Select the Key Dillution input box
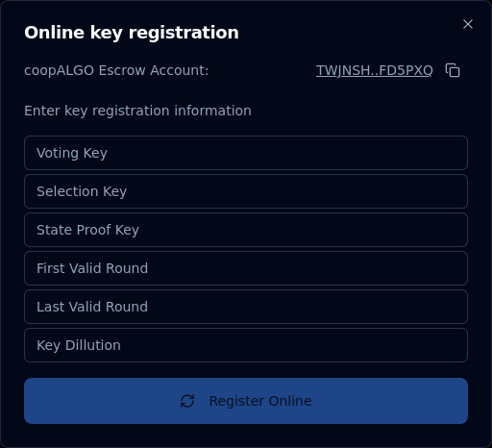 coord(246,345)
